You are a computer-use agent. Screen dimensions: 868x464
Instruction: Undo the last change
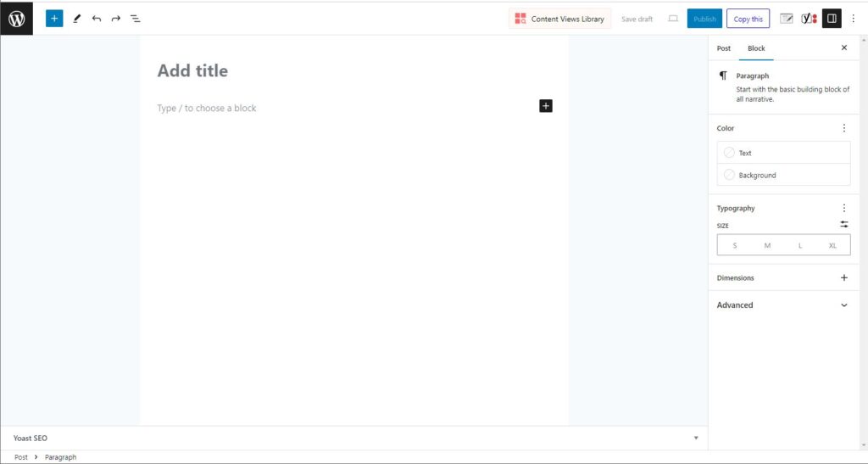(97, 19)
